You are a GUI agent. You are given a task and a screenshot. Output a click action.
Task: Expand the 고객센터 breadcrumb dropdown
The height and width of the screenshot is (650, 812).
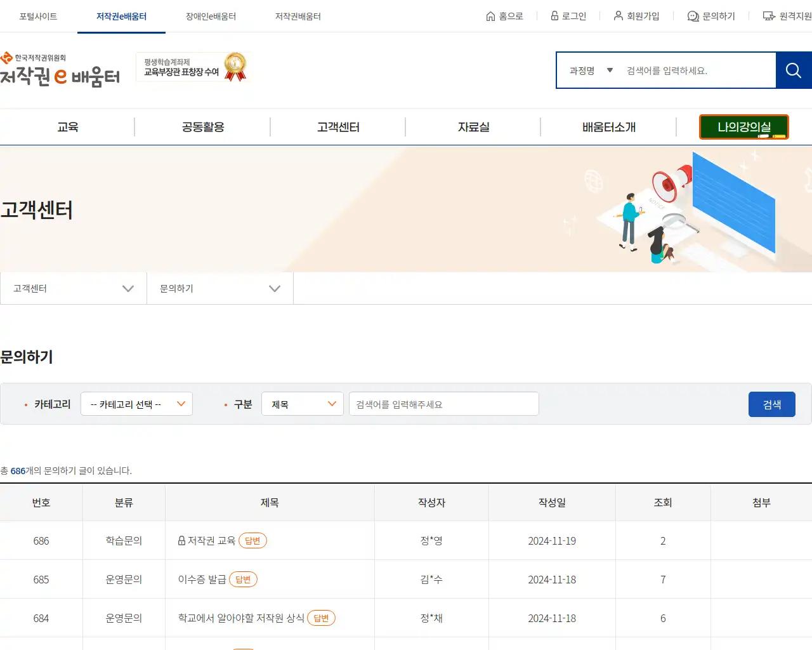[74, 288]
